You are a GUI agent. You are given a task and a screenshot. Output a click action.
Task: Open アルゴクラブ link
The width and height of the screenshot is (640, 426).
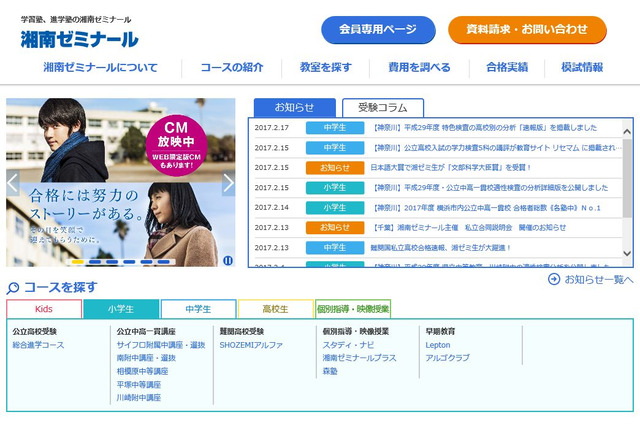(447, 358)
